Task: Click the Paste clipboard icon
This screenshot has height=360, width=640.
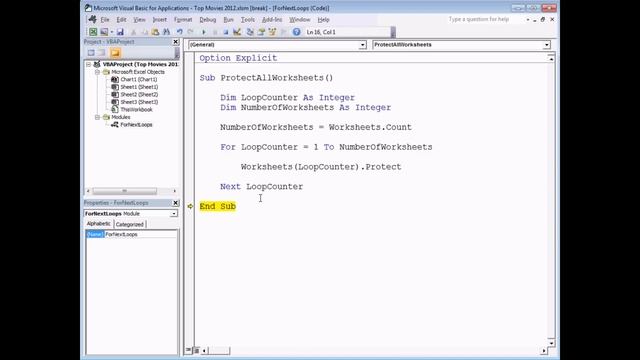Action: point(155,32)
